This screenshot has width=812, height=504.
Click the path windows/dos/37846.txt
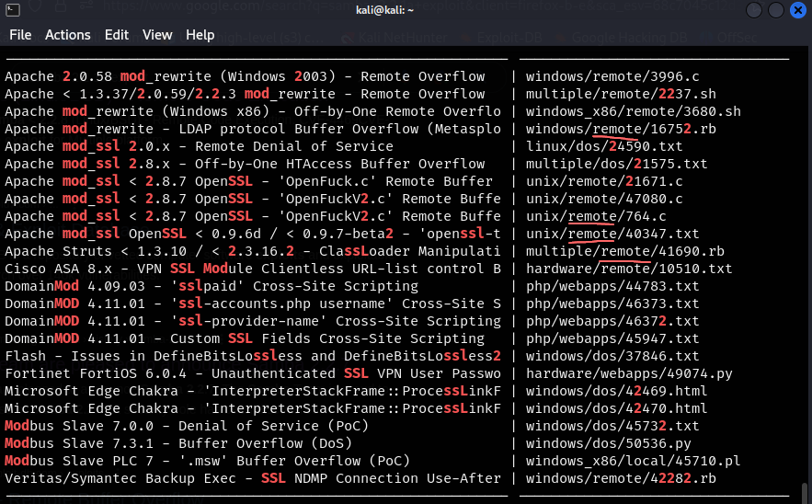click(x=612, y=356)
